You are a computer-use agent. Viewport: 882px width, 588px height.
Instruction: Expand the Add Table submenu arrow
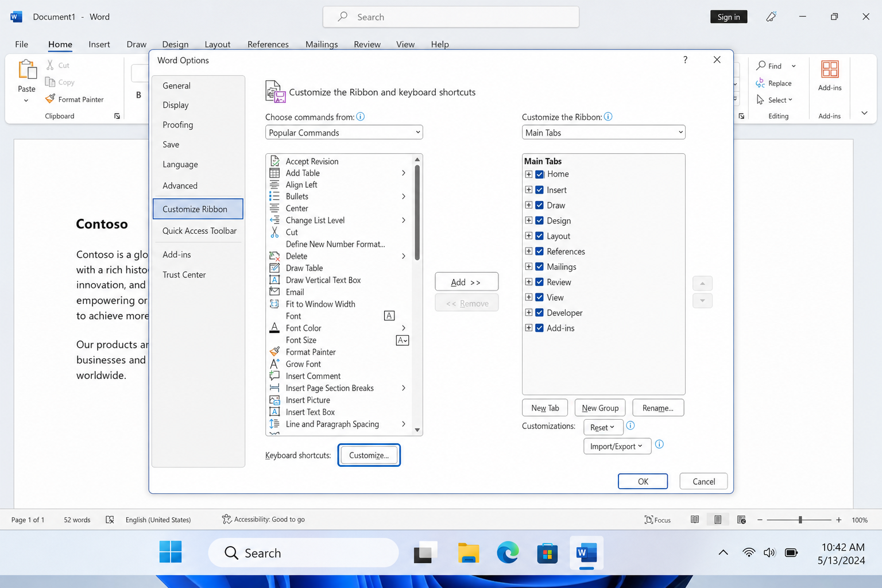tap(404, 173)
